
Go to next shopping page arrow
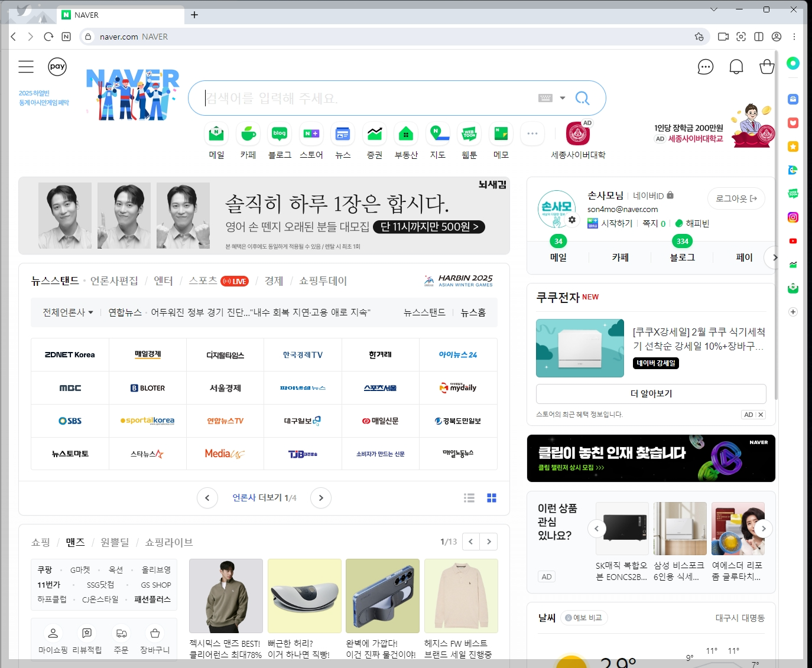[489, 542]
